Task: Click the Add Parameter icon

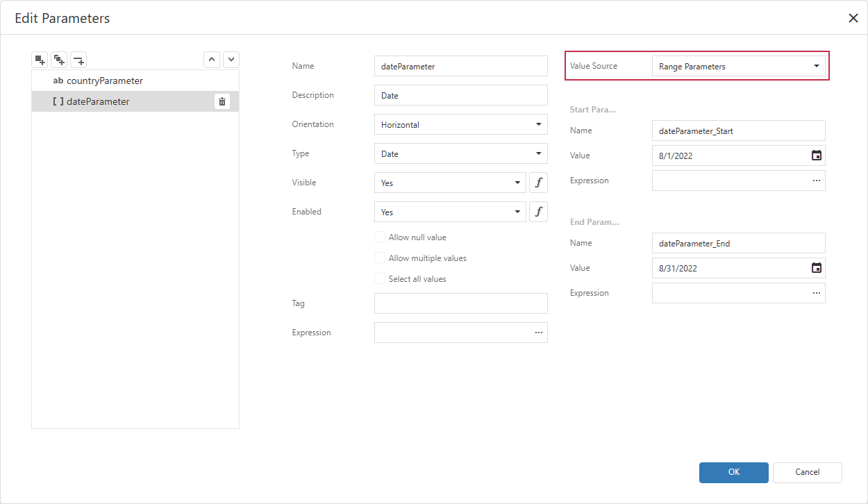Action: click(40, 60)
